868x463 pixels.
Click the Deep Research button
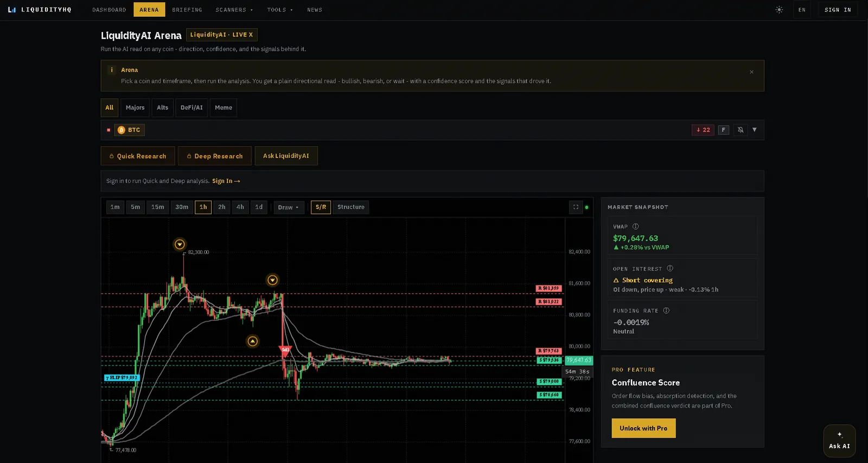tap(215, 156)
